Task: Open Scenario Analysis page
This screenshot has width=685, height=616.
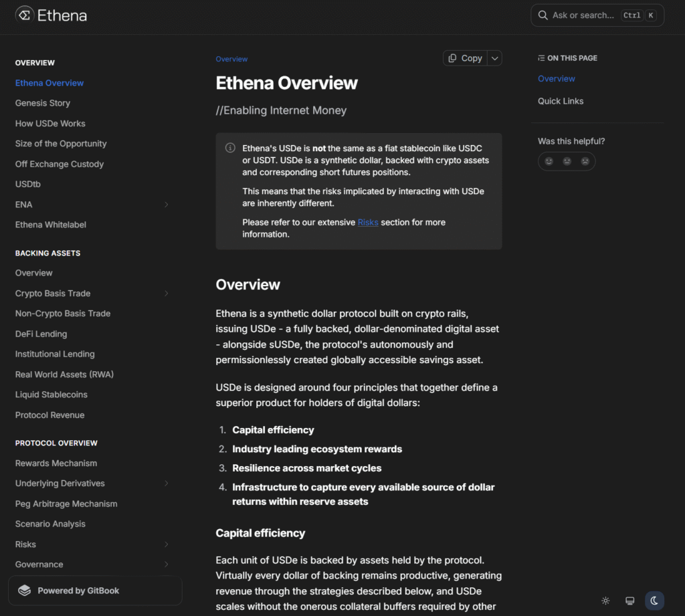Action: (x=50, y=524)
